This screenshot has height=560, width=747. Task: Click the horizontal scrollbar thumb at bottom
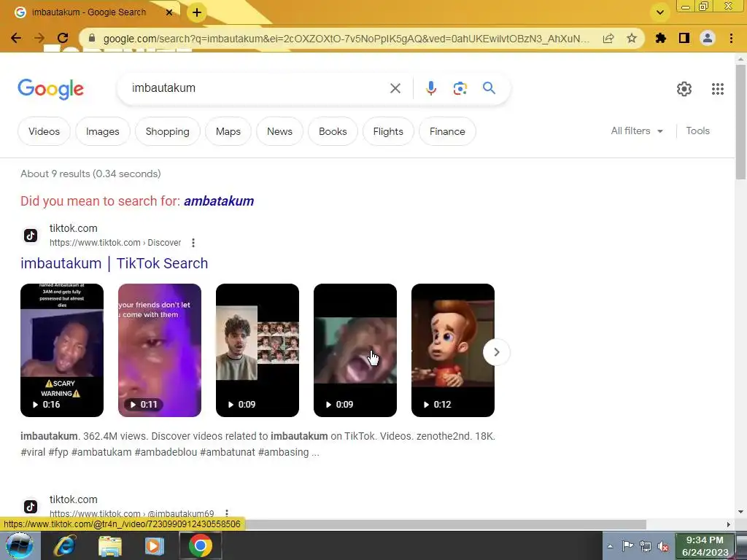[446, 524]
